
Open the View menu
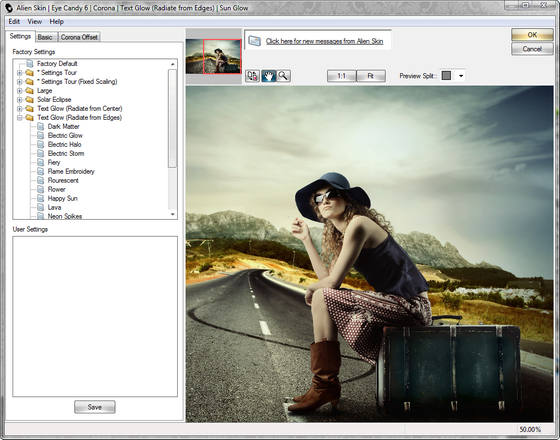pos(35,21)
